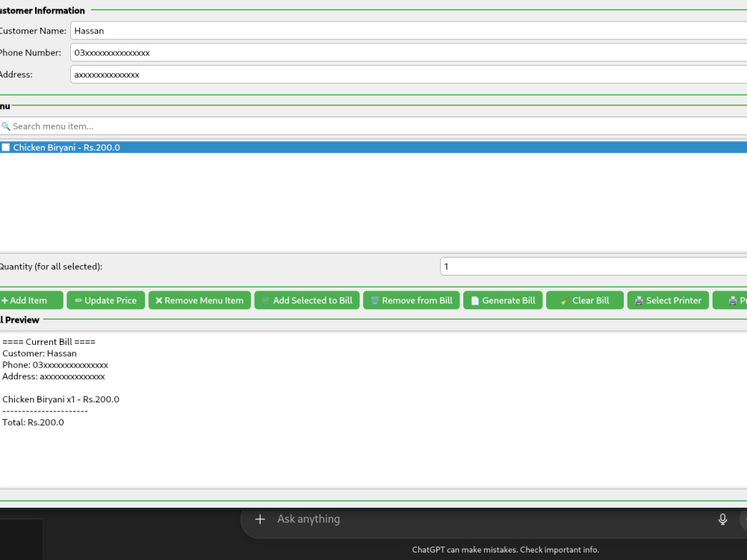
Task: Click the microphone icon in ChatGPT
Action: 722,519
